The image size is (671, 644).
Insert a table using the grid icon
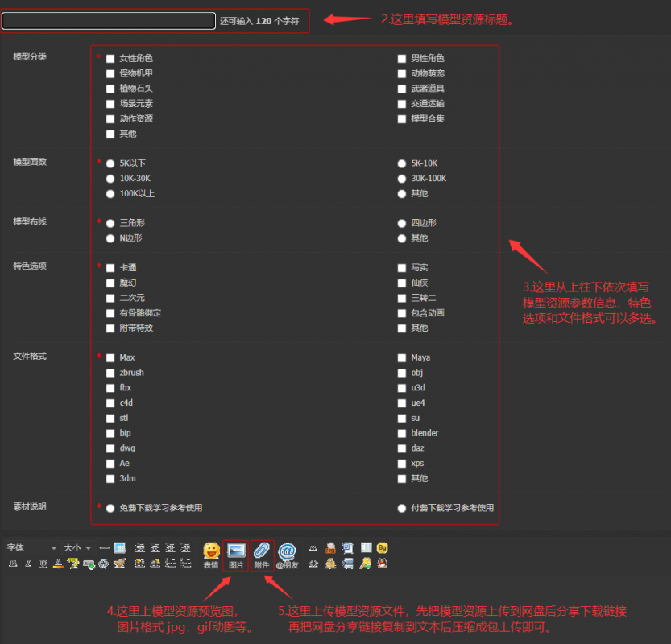[120, 547]
